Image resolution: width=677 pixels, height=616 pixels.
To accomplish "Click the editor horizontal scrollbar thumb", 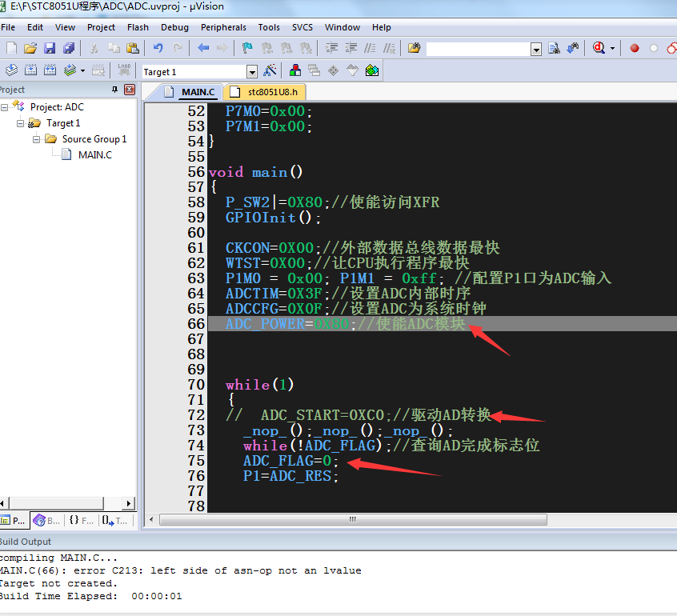I will [x=353, y=519].
